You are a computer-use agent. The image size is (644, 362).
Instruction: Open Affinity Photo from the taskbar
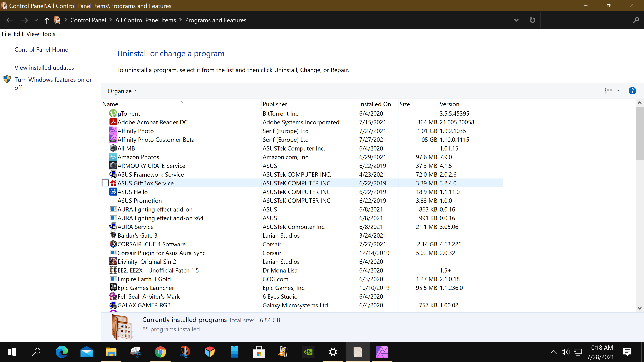click(382, 352)
